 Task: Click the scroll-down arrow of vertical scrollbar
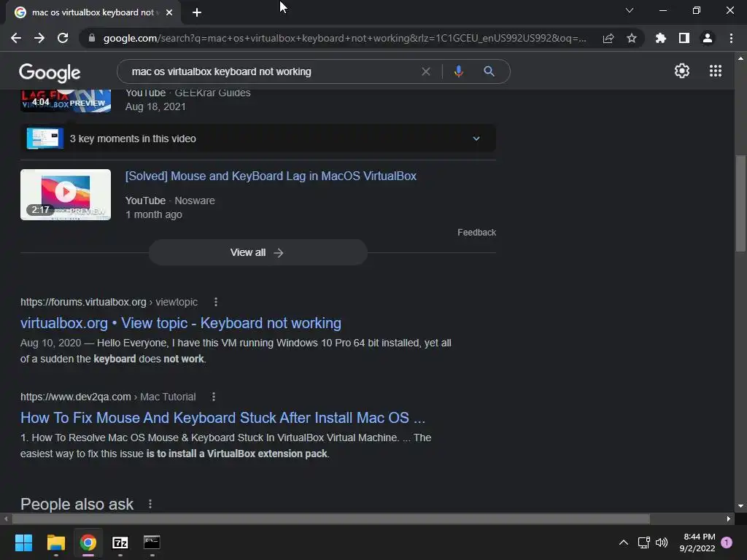pyautogui.click(x=740, y=506)
